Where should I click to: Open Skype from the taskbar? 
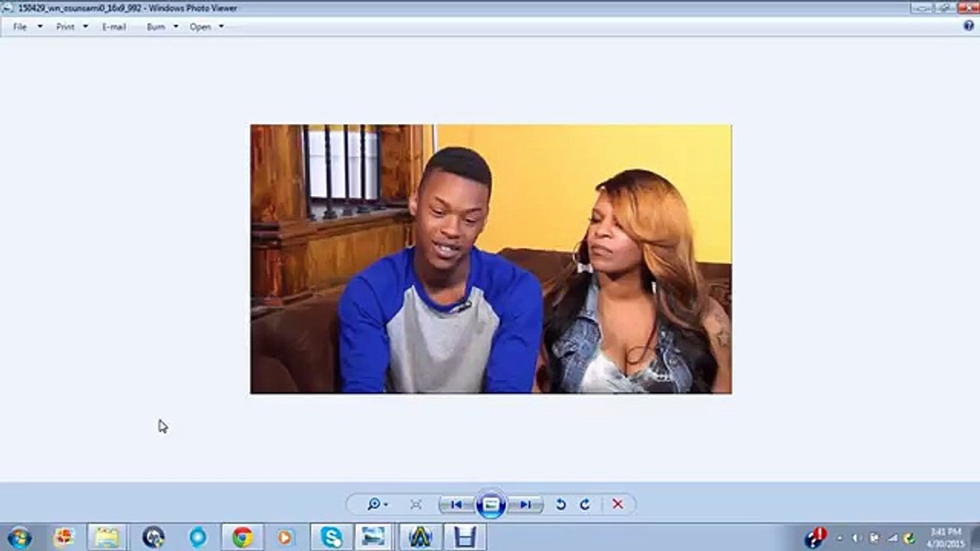(x=332, y=537)
